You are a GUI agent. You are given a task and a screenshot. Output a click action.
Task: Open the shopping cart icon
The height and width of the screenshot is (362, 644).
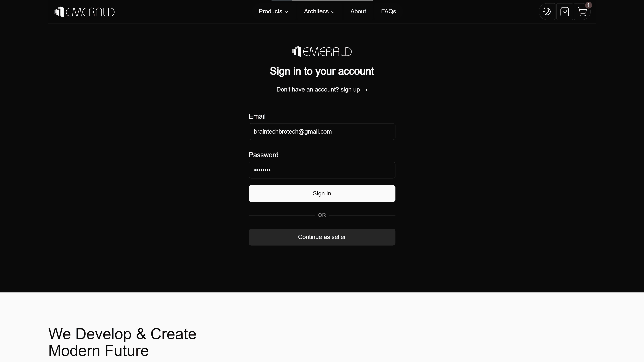point(582,12)
